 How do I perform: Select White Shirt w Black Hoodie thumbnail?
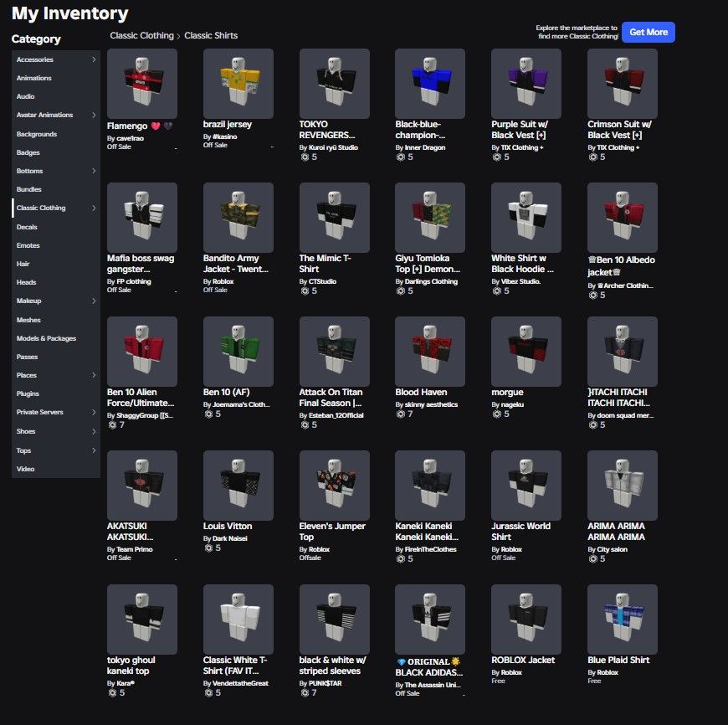coord(526,218)
